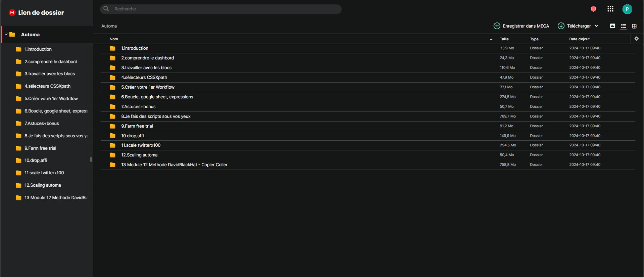Click the Enregistrer dans MEGA plus icon
The image size is (644, 277).
pyautogui.click(x=497, y=26)
